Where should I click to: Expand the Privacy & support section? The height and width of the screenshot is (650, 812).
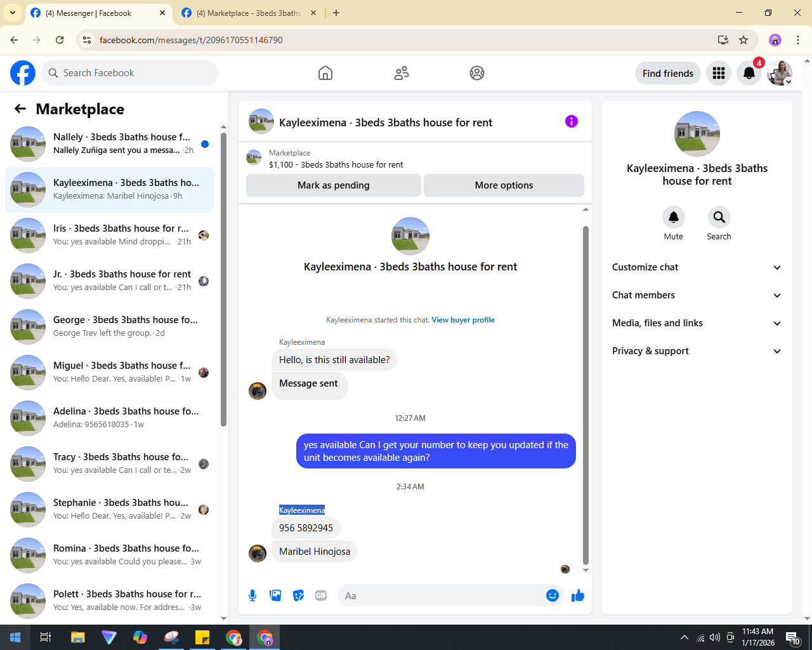[x=697, y=351]
